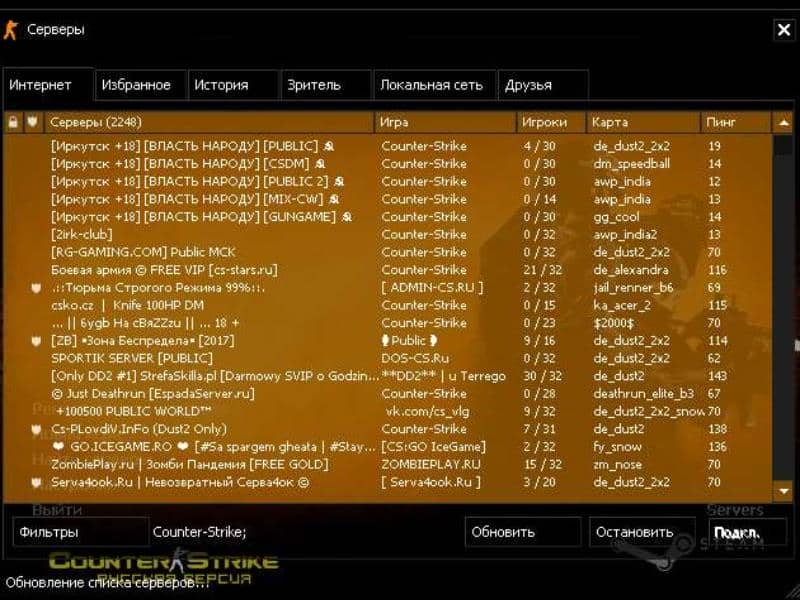Click map name ka_acer_2
The height and width of the screenshot is (600, 800).
(x=621, y=305)
